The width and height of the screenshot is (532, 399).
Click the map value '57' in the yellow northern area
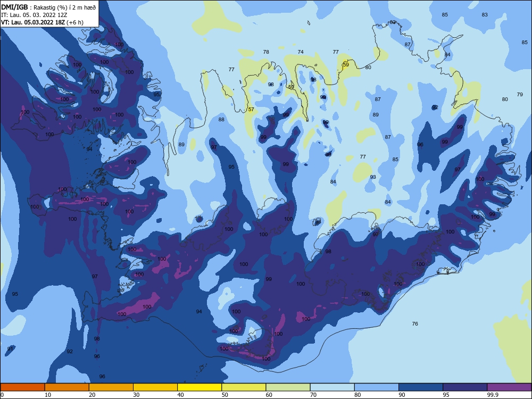point(251,110)
